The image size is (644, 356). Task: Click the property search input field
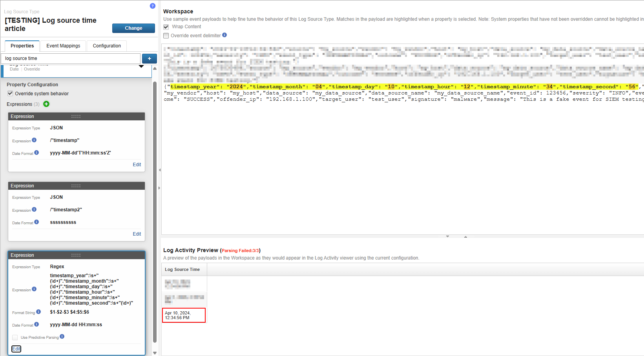tap(71, 58)
